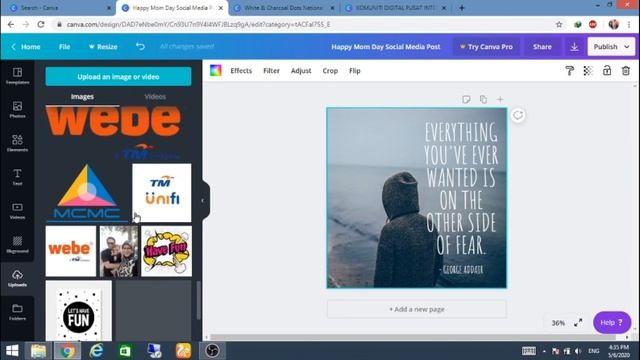The width and height of the screenshot is (640, 360).
Task: Click the add page plus icon
Action: 500,100
